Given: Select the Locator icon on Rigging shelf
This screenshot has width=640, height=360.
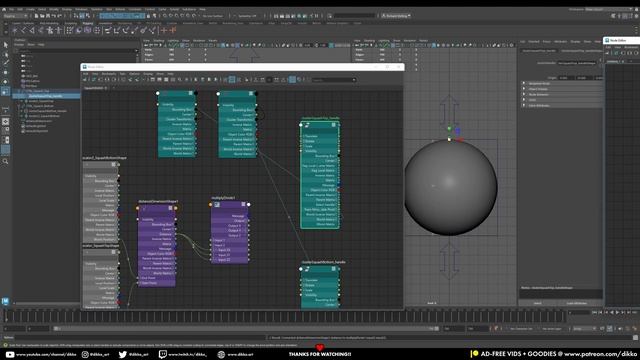Looking at the screenshot, I should pyautogui.click(x=15, y=30).
